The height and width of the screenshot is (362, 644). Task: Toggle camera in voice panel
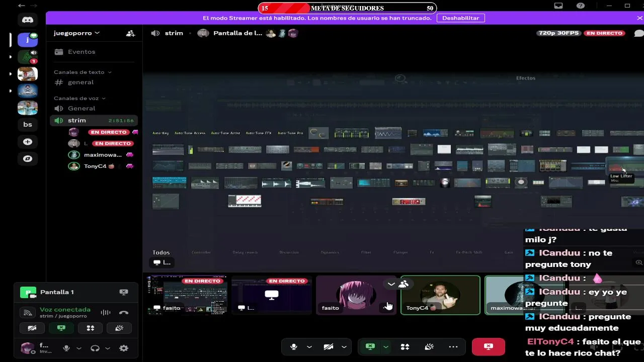pyautogui.click(x=32, y=328)
